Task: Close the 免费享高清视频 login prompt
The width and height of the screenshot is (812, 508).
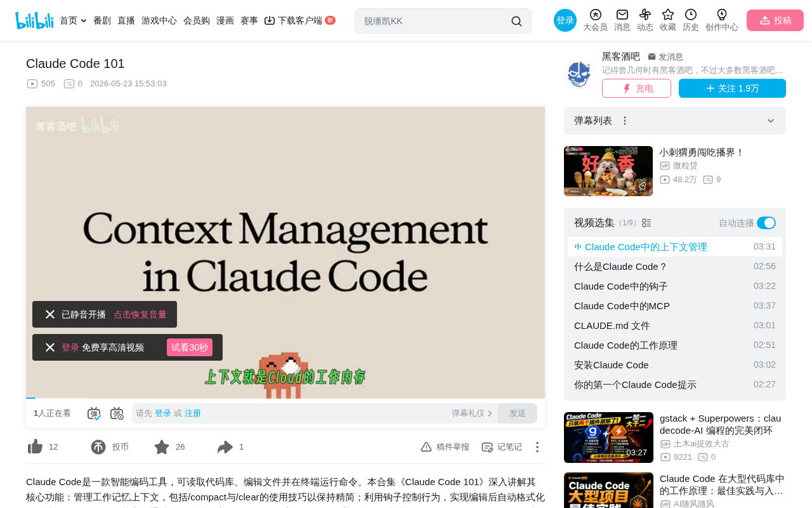Action: coord(50,347)
